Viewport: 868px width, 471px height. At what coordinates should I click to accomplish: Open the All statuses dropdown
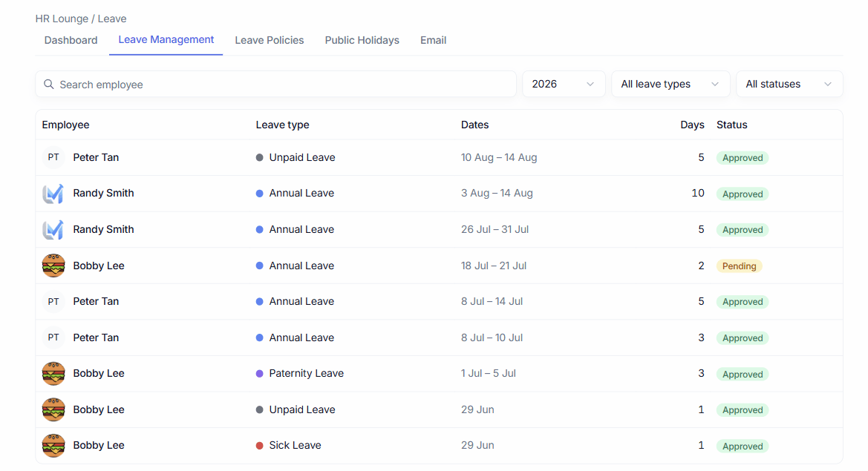789,84
